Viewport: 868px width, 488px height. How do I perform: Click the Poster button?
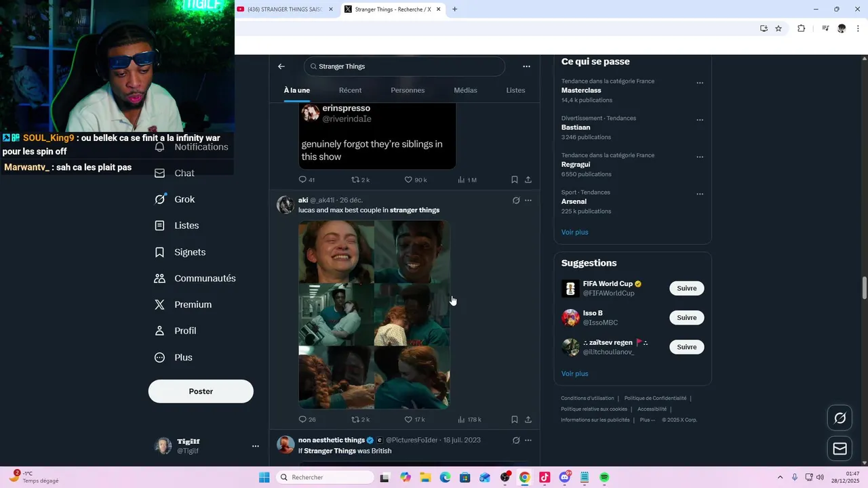point(201,392)
